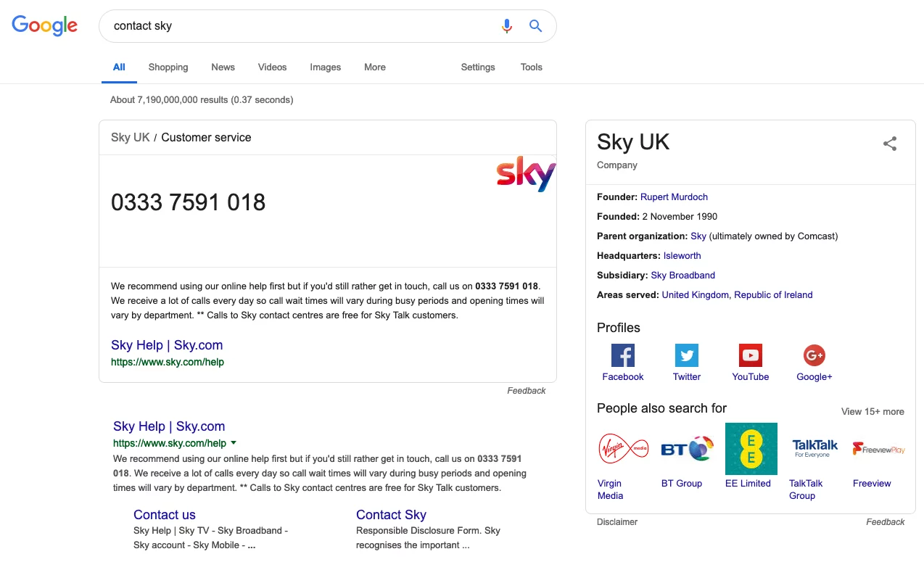Start voice search with the microphone icon
The image size is (924, 562).
[x=507, y=25]
